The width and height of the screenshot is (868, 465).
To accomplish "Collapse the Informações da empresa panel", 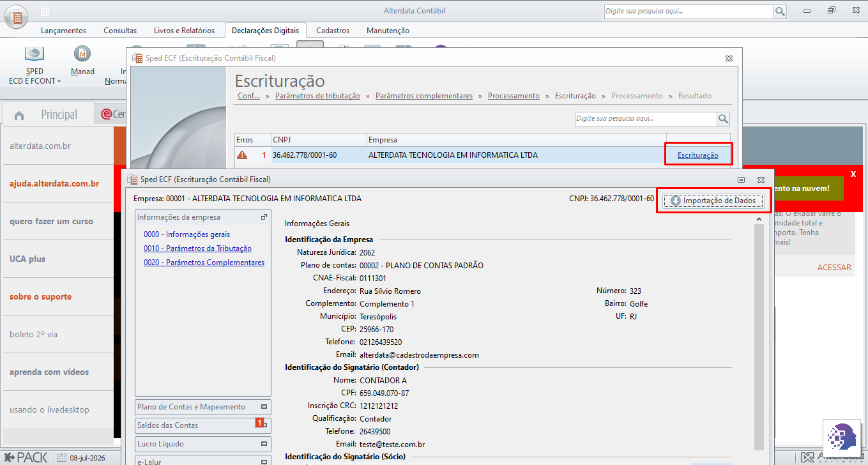I will [x=264, y=217].
